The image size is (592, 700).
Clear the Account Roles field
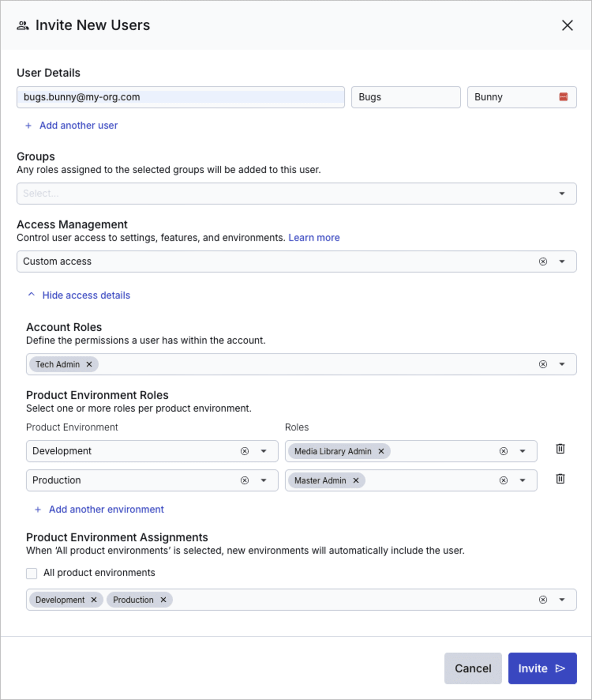[543, 364]
